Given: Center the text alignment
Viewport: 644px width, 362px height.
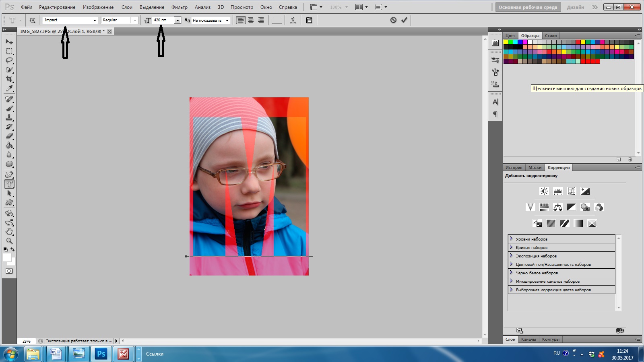Looking at the screenshot, I should point(251,20).
